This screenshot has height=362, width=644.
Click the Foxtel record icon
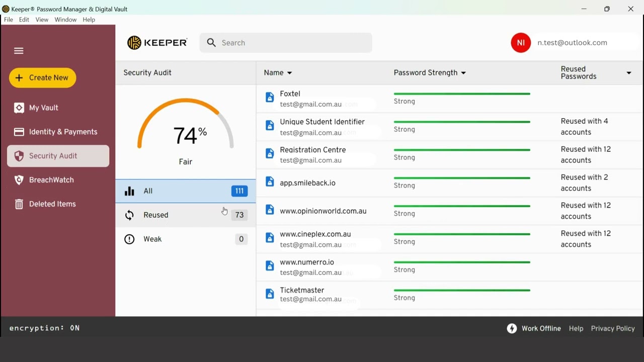[x=270, y=98]
